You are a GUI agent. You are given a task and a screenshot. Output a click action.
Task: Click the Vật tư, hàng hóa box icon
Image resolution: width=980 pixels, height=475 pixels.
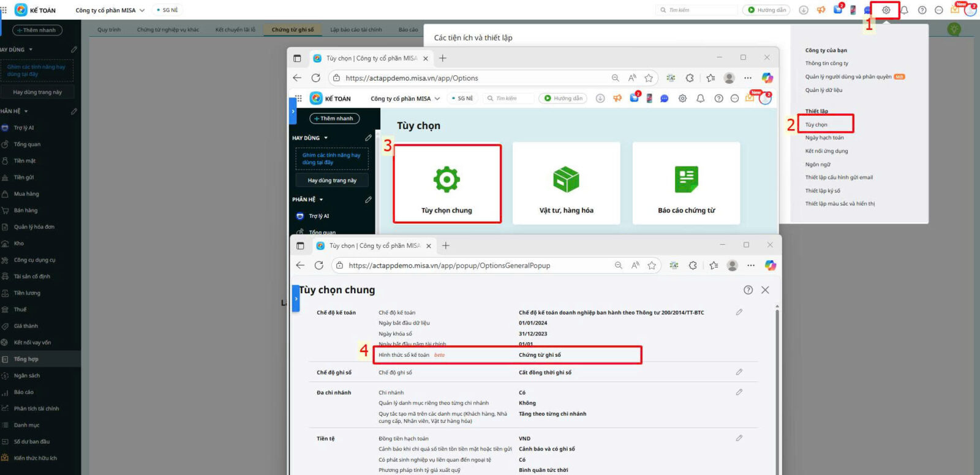(x=566, y=179)
